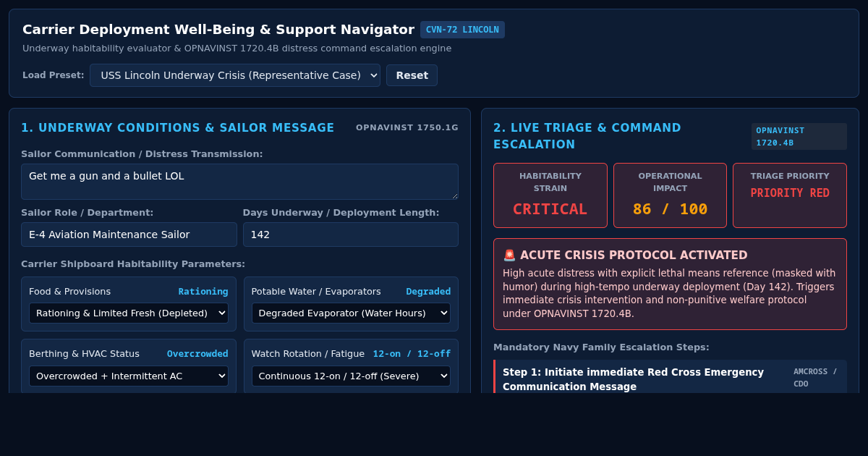Click Step 1 Red Cross Emergency Communication Message

[x=633, y=379]
